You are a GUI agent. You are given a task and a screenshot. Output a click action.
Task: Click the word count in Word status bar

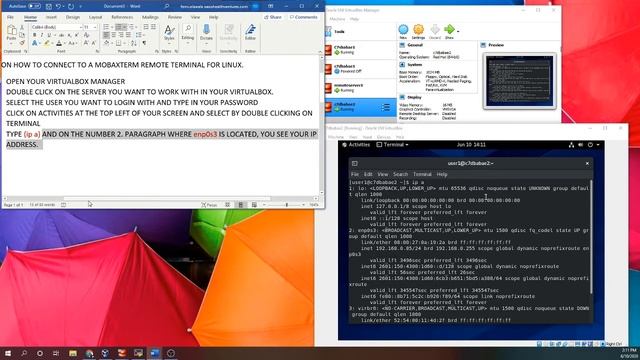click(42, 204)
